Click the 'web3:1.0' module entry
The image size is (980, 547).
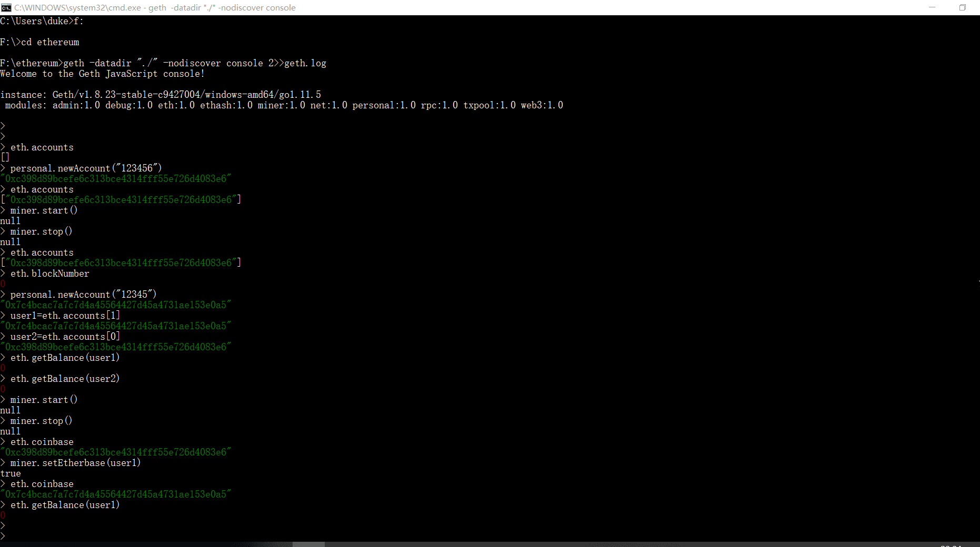(x=542, y=105)
